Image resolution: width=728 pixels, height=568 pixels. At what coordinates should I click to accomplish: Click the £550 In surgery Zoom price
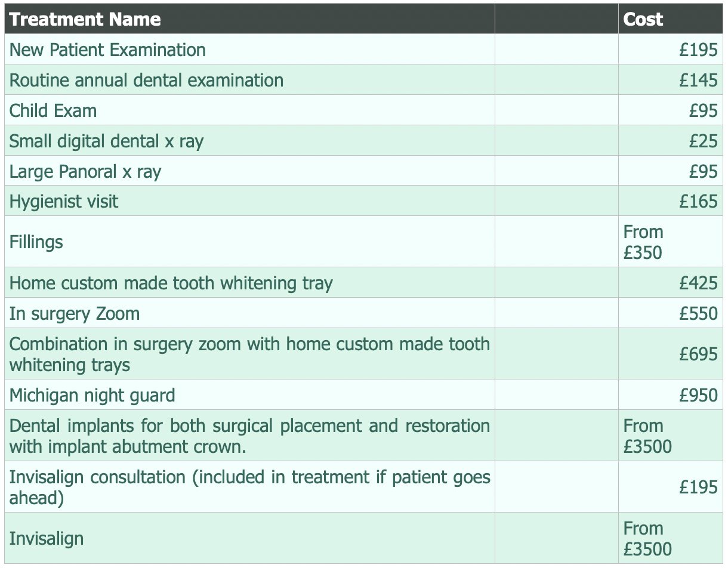point(698,313)
